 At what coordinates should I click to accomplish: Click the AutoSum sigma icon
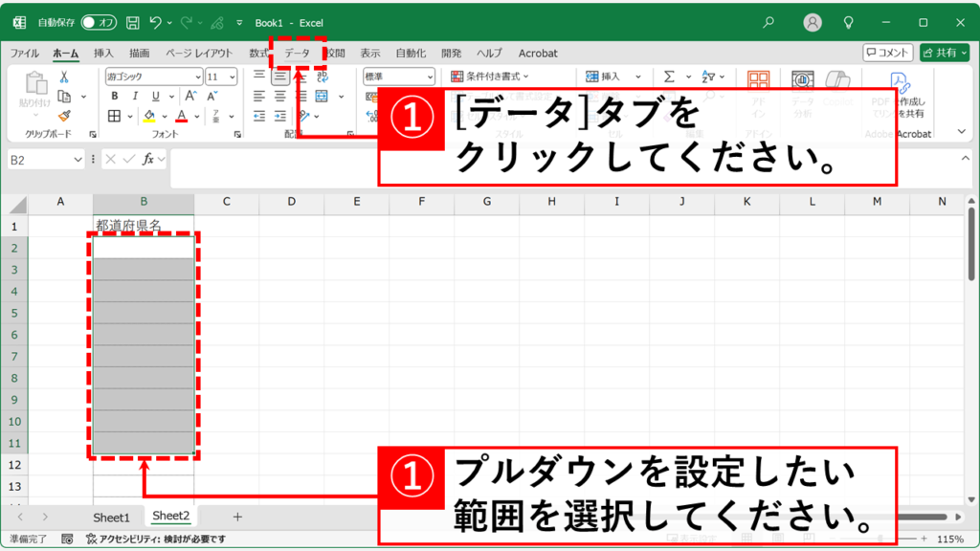click(x=669, y=77)
